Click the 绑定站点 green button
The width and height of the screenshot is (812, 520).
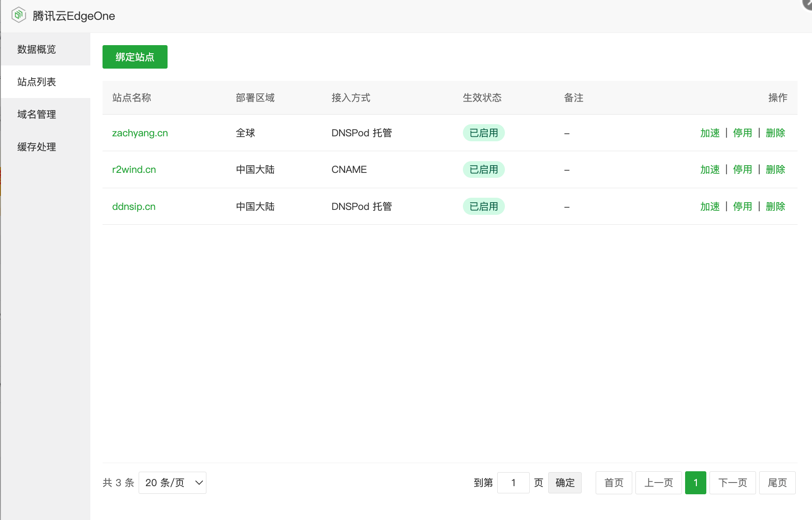pos(135,57)
